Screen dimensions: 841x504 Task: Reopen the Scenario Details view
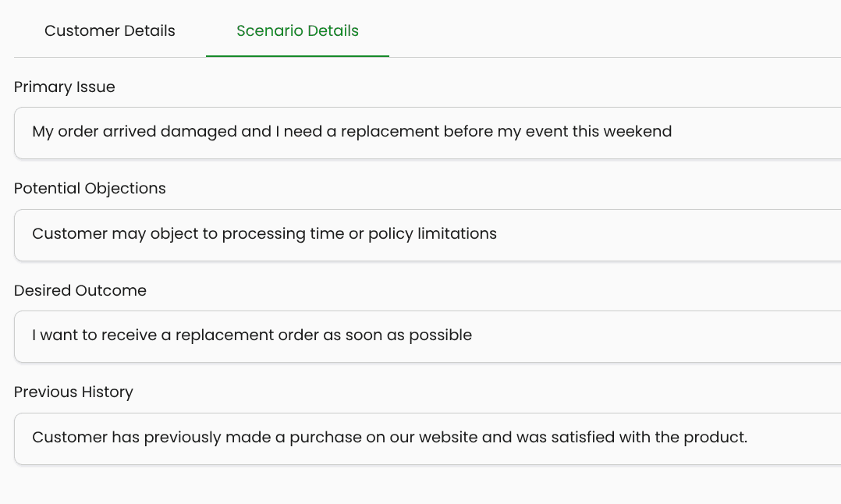(297, 31)
